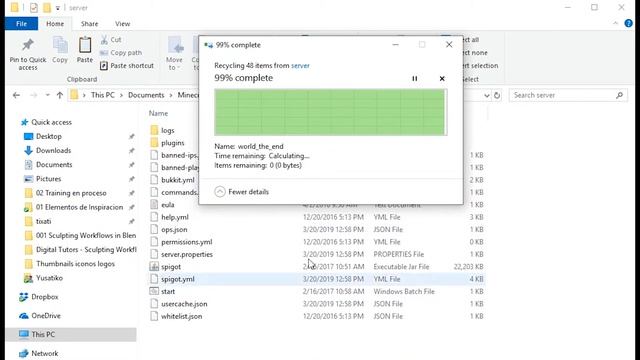Click the Move to ribbon button
This screenshot has height=360, width=640.
click(175, 53)
